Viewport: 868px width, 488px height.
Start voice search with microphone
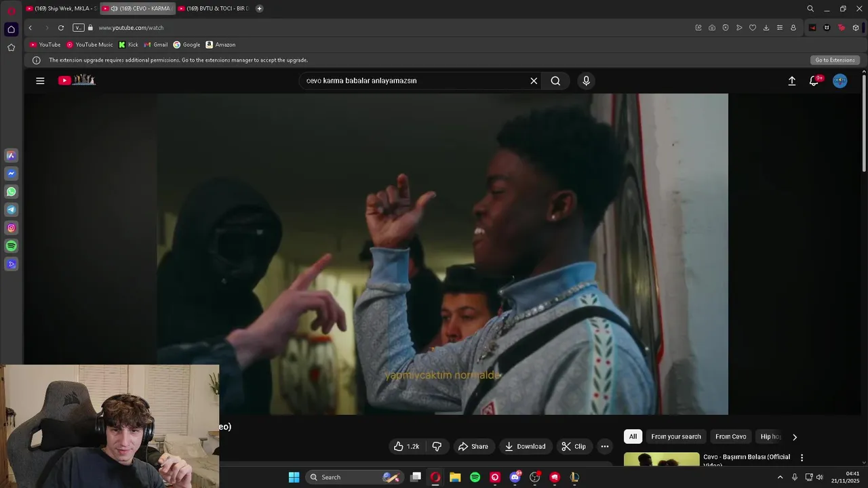tap(587, 81)
